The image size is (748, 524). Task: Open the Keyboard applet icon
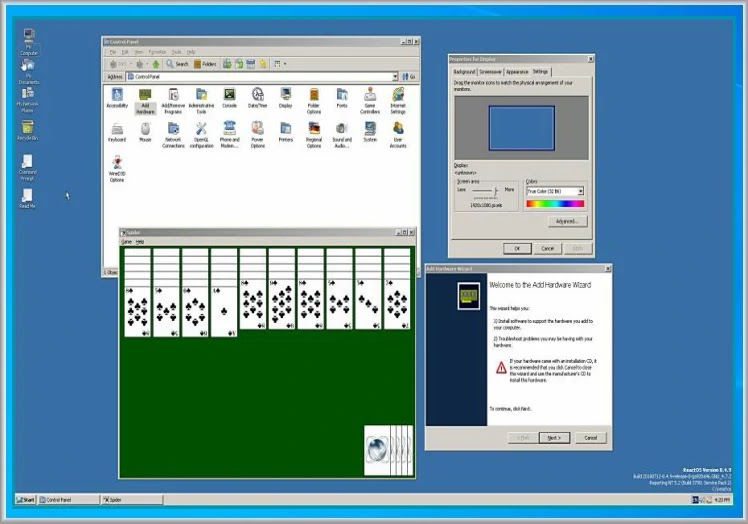(117, 132)
